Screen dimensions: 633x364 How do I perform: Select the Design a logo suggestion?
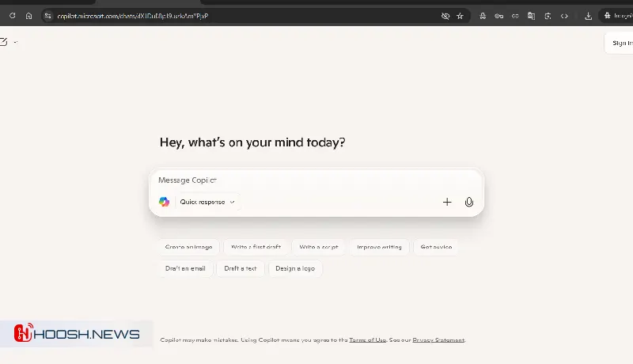295,268
